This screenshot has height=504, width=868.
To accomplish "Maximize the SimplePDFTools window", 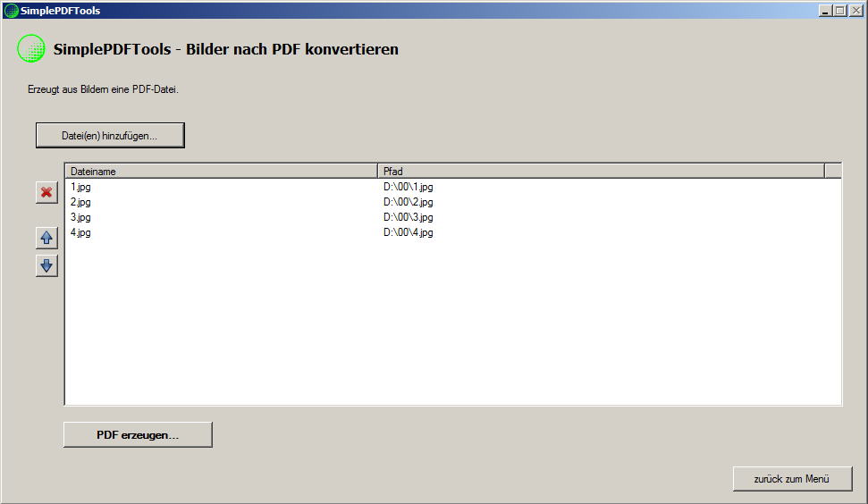I will [839, 11].
